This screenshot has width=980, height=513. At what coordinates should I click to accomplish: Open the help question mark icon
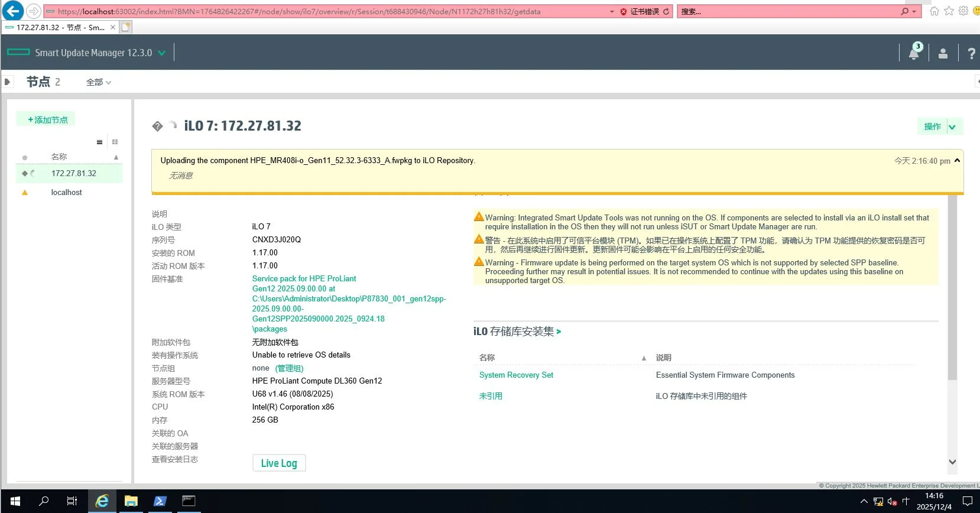coord(971,53)
